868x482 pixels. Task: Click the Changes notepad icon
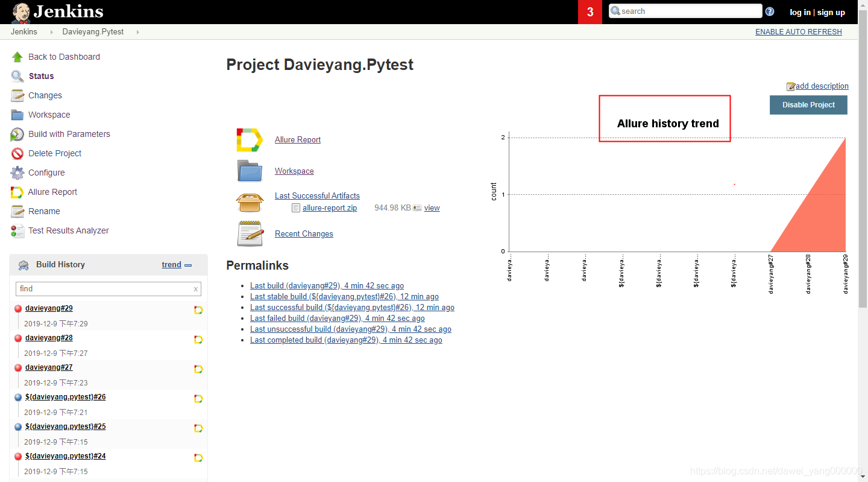point(17,95)
